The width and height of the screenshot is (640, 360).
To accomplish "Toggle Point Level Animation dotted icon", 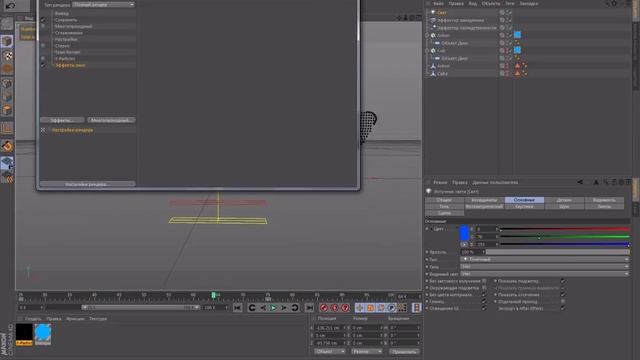I will [x=402, y=308].
